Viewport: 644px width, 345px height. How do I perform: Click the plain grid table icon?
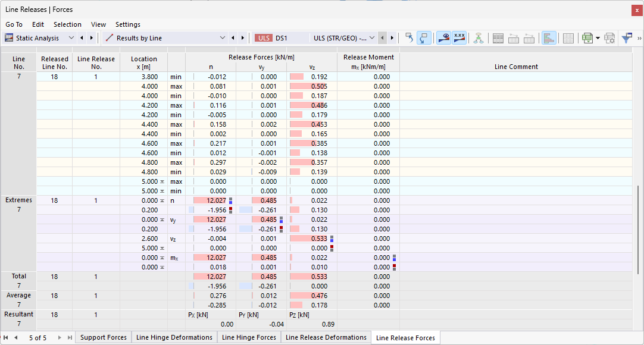pyautogui.click(x=568, y=38)
